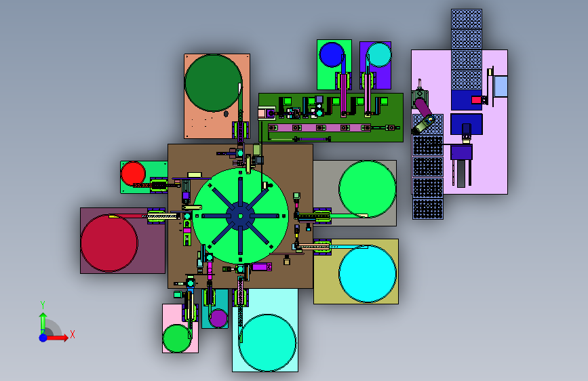This screenshot has width=588, height=381.
Task: Select the long magenta conveyor bar
Action: (x=319, y=128)
